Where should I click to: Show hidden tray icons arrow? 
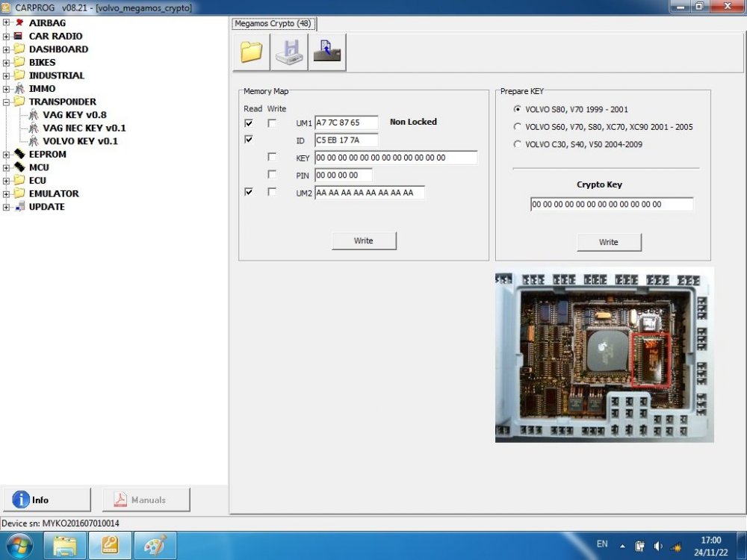coord(622,547)
